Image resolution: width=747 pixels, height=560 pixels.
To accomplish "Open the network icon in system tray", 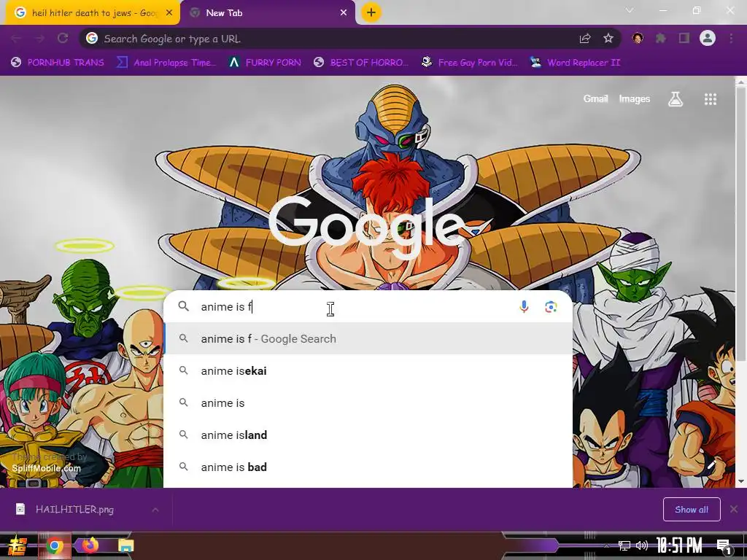I will coord(624,545).
